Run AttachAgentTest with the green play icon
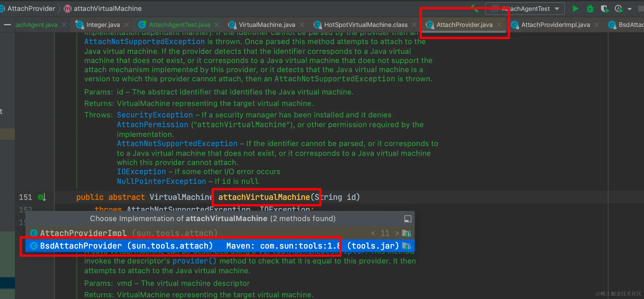The width and height of the screenshot is (644, 299). tap(575, 9)
